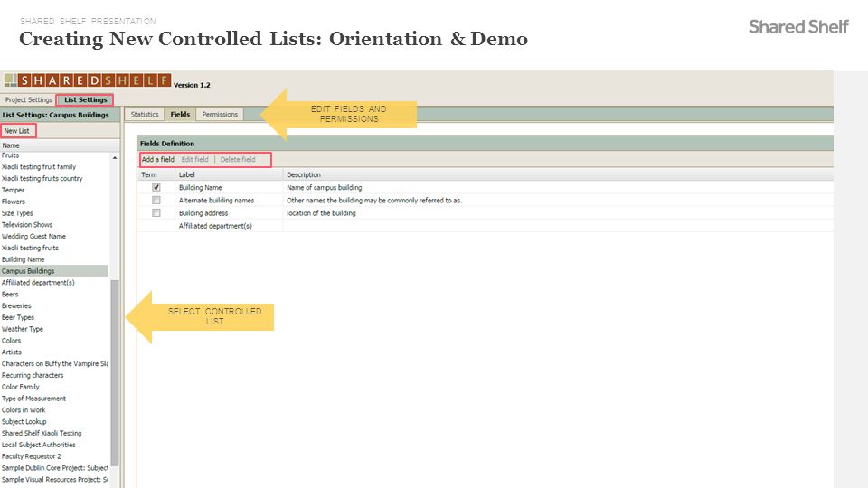Select the Television Shows list
868x488 pixels.
tap(54, 225)
